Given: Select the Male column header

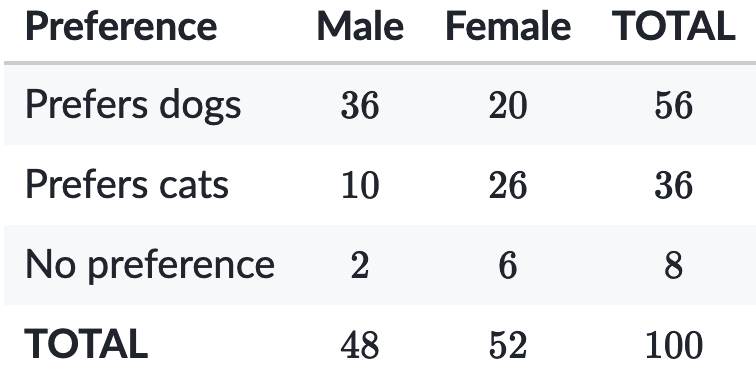Looking at the screenshot, I should [x=360, y=27].
